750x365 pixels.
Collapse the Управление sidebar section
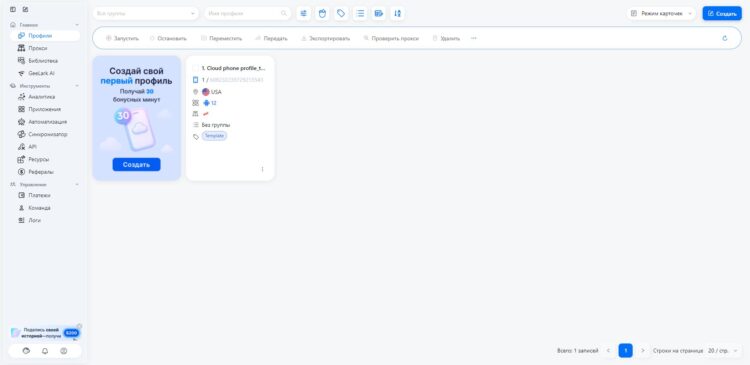tap(77, 185)
